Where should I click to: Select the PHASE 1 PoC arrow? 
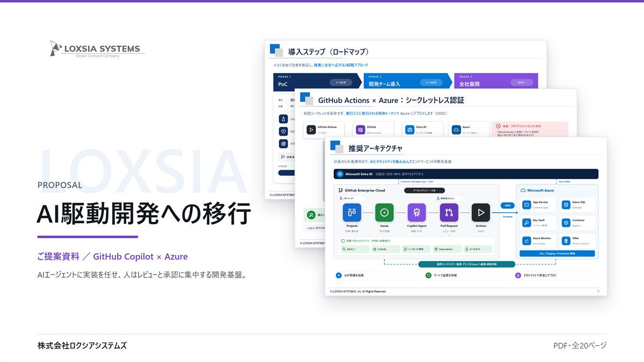click(317, 82)
